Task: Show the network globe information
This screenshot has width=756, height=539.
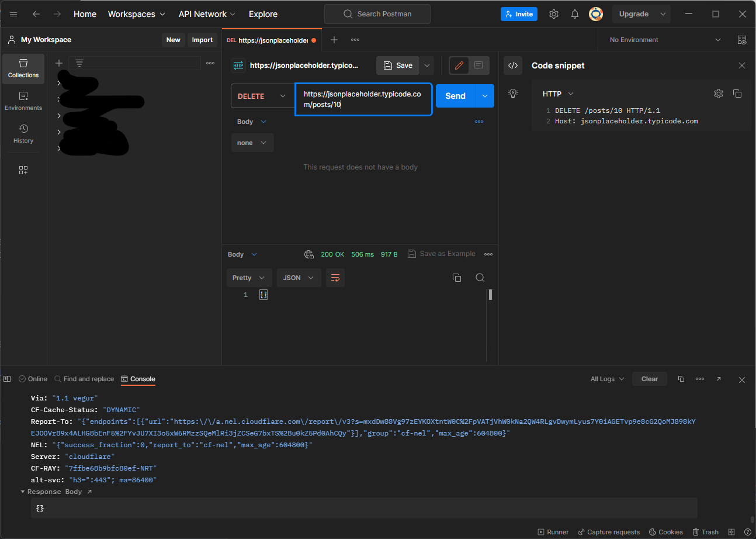Action: click(x=309, y=254)
